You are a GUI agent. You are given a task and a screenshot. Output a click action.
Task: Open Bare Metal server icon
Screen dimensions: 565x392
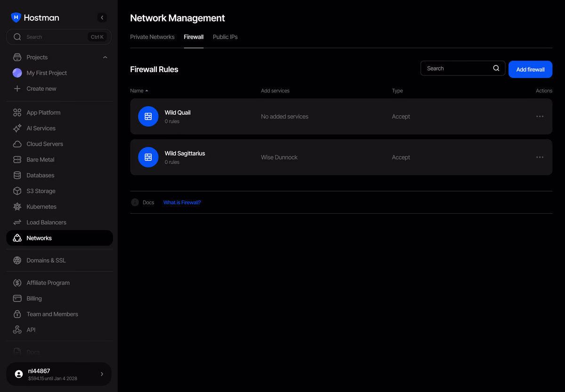click(17, 160)
